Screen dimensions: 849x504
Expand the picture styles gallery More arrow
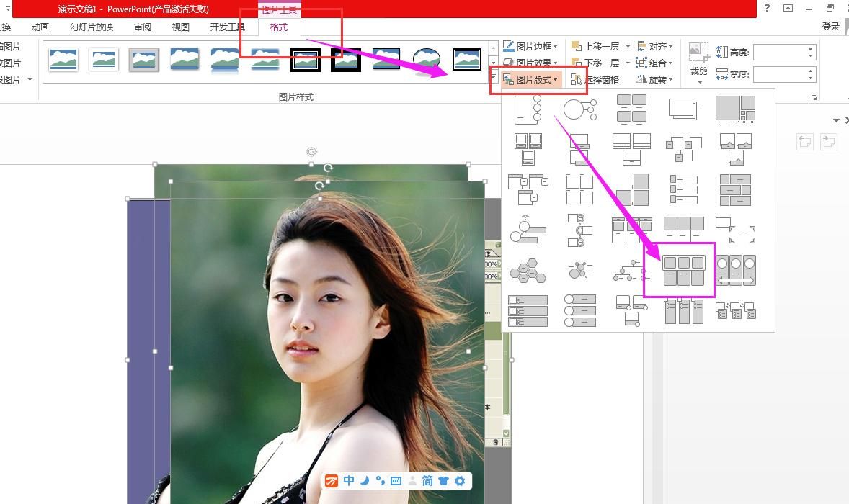[493, 78]
